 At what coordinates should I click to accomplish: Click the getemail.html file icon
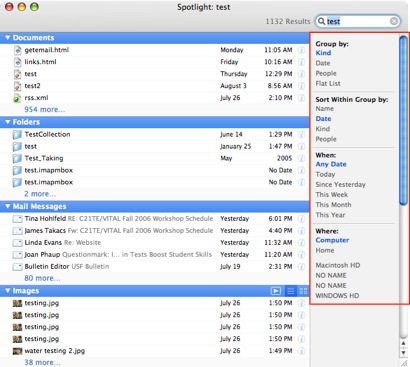(x=17, y=50)
